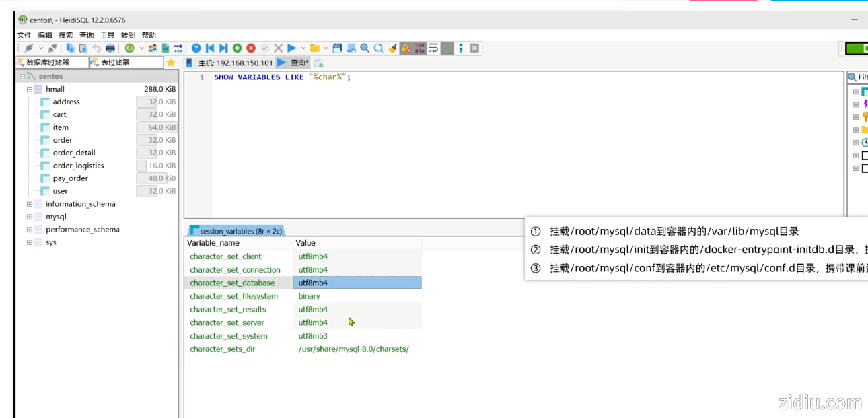This screenshot has height=418, width=868.
Task: Toggle stop on errors warning icon
Action: tap(406, 48)
